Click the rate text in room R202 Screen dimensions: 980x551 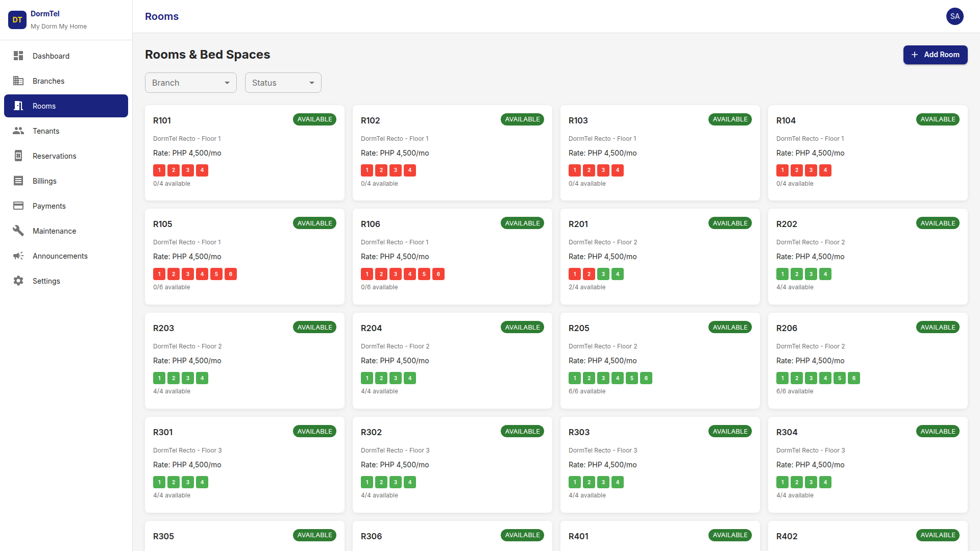click(x=810, y=257)
